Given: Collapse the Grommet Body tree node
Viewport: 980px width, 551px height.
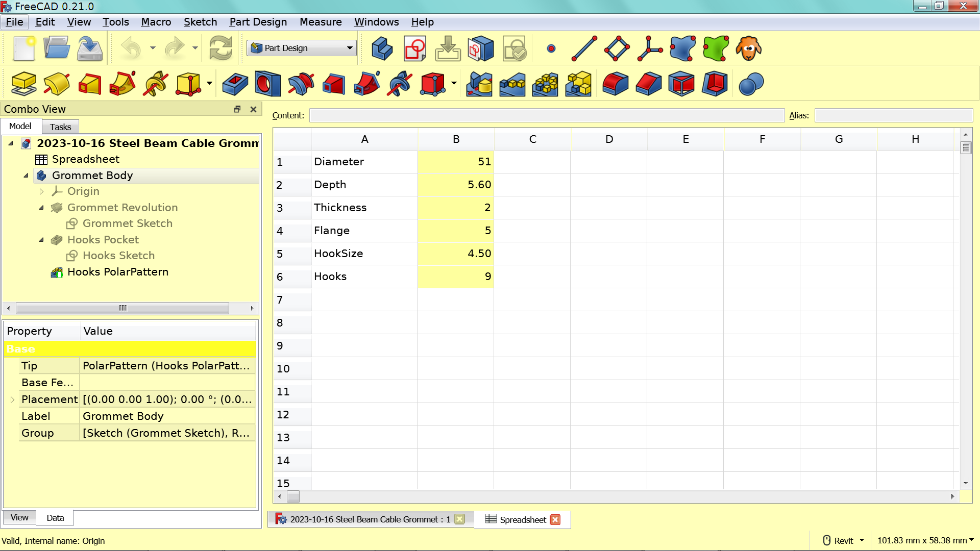Looking at the screenshot, I should coord(26,176).
